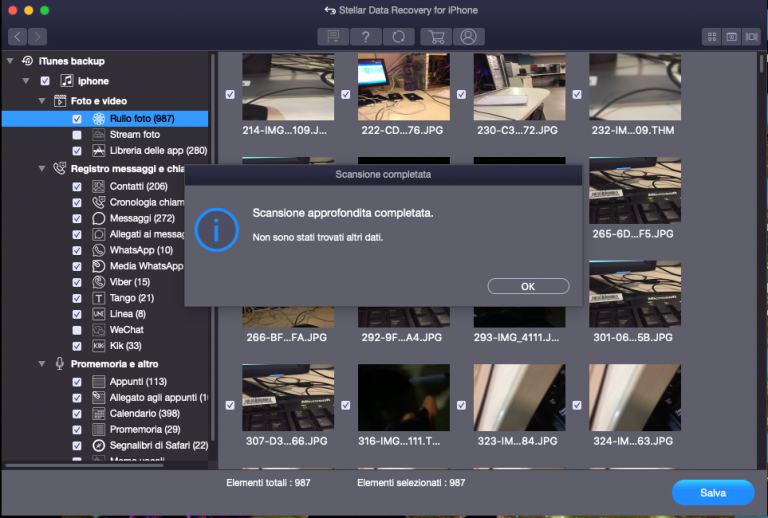Click the back navigation arrow
The height and width of the screenshot is (518, 768).
coord(18,37)
